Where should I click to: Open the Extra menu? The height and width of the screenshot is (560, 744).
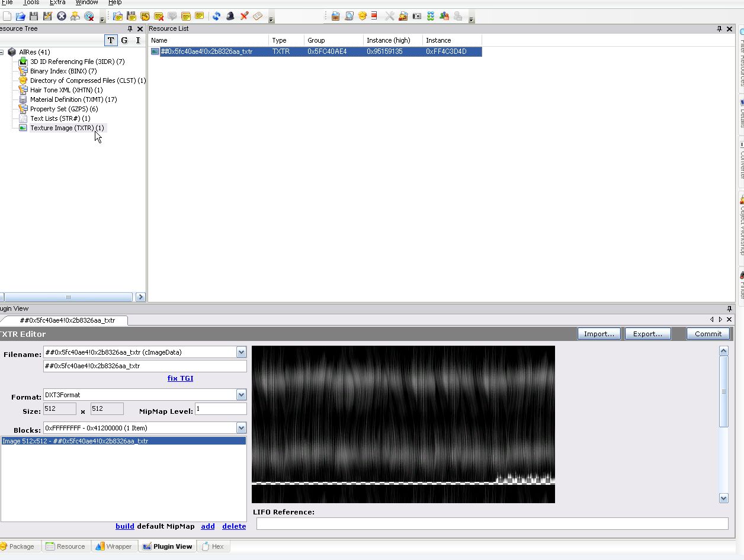[x=57, y=3]
